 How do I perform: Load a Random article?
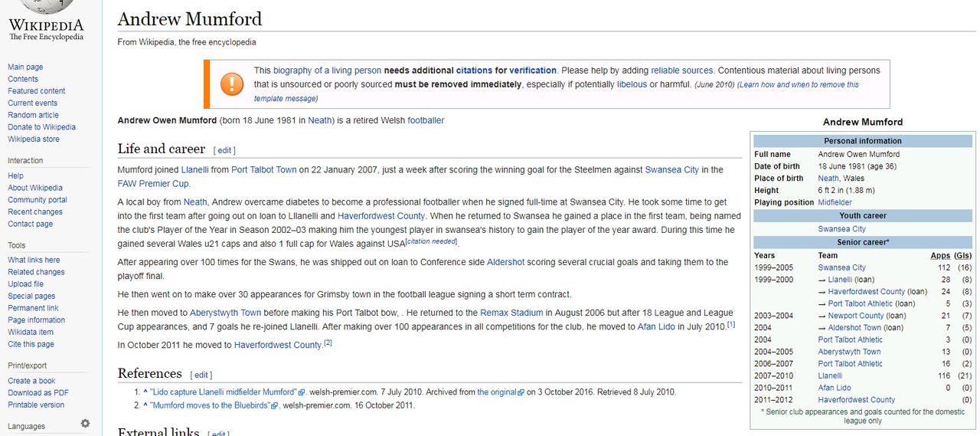pyautogui.click(x=33, y=115)
